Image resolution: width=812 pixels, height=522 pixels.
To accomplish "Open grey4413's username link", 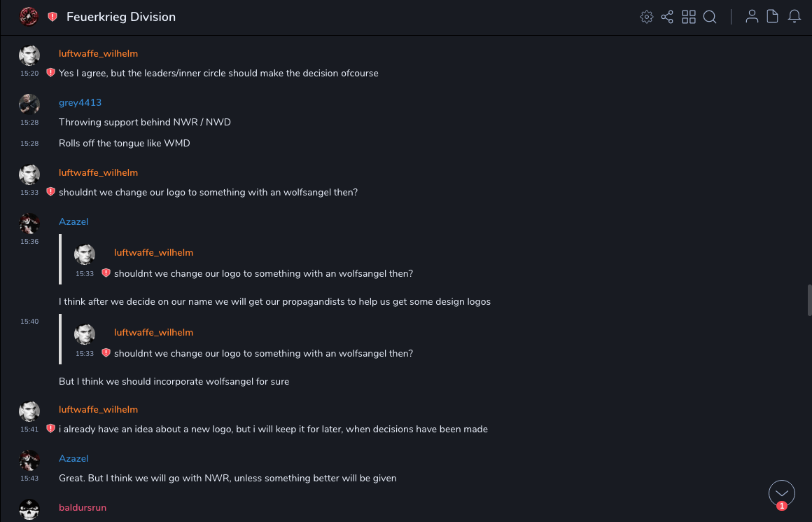I will click(80, 102).
